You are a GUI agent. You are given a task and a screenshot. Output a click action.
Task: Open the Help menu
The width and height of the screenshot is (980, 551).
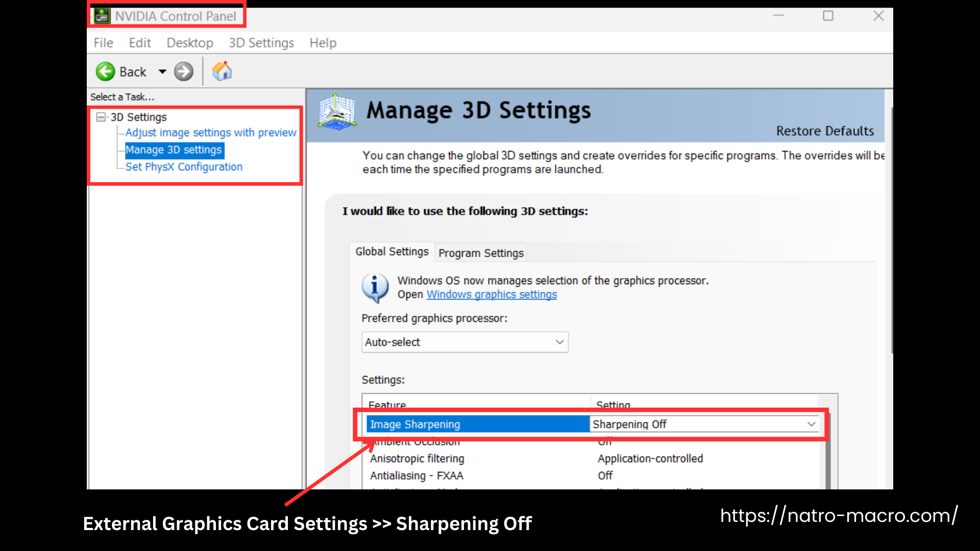[323, 43]
